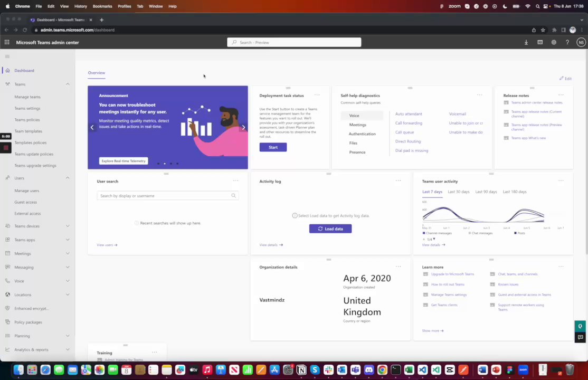The height and width of the screenshot is (380, 588).
Task: Click the green help bulb icon at right edge
Action: click(x=580, y=326)
